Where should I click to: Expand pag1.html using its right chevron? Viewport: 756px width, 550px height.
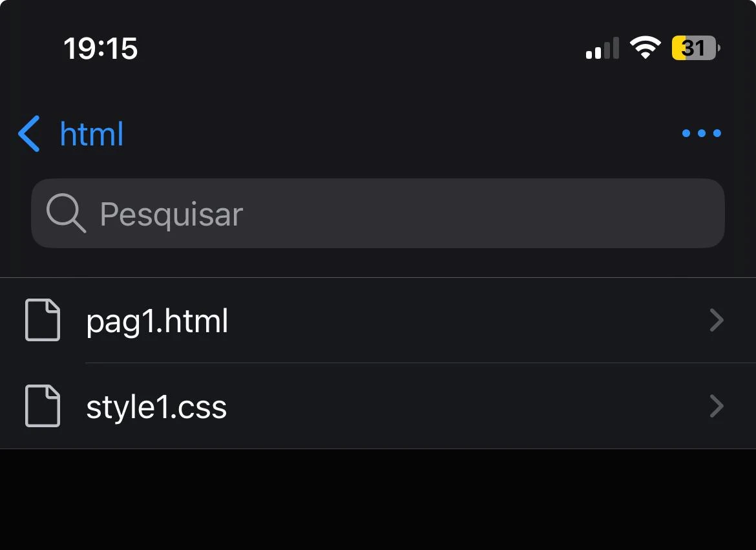[x=717, y=321]
